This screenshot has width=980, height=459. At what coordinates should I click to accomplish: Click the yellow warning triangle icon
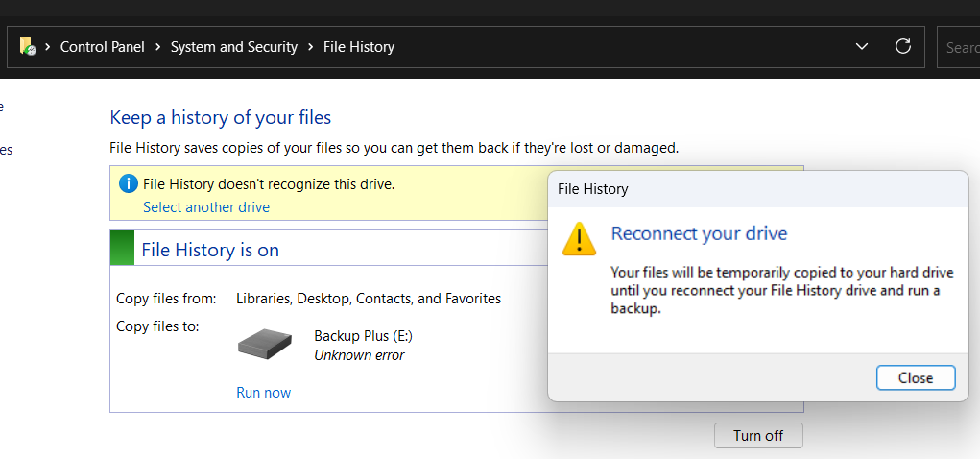(x=579, y=238)
